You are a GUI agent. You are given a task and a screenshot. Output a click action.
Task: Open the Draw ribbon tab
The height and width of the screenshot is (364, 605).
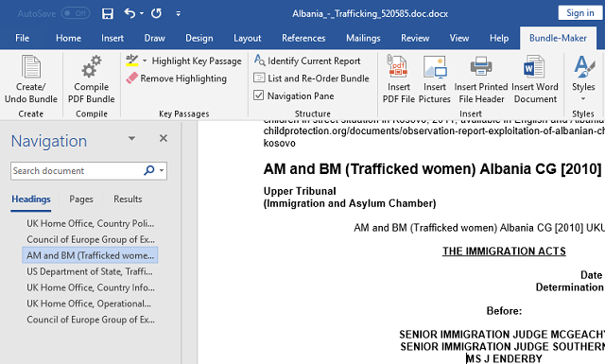[x=154, y=38]
